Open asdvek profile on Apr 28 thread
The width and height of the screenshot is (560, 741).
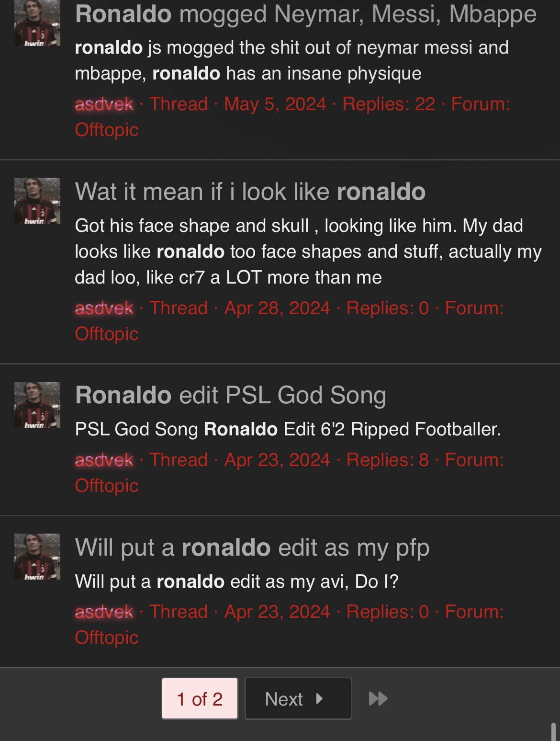(x=104, y=308)
